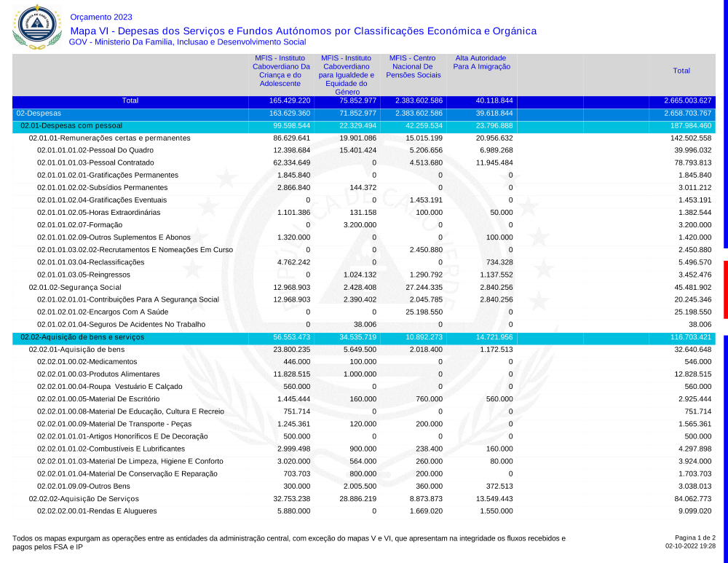Image resolution: width=728 pixels, height=563 pixels.
Task: Select the Centro Nacional De Pensões Sociais header
Action: [x=414, y=66]
